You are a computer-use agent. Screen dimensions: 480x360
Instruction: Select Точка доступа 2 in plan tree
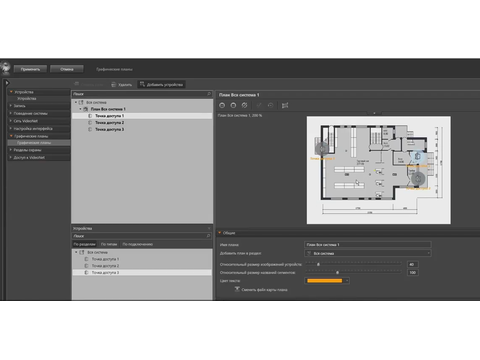pos(109,123)
